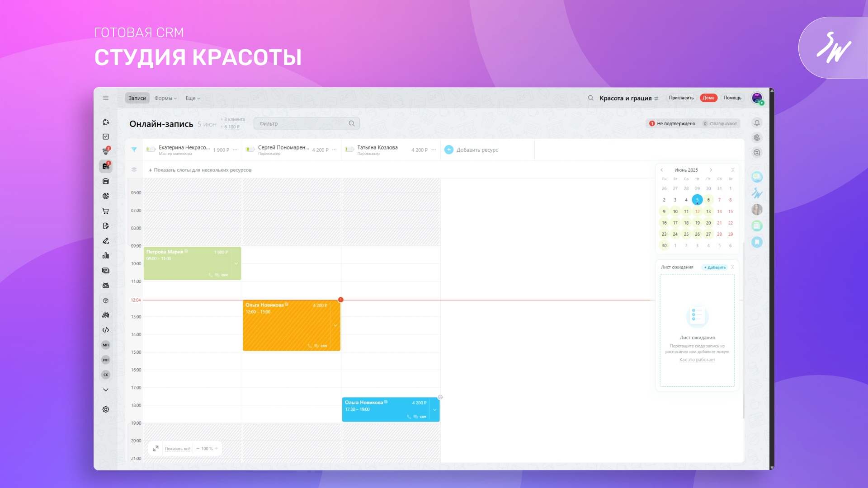
Task: Click the blue bookmark icon on right
Action: (757, 242)
